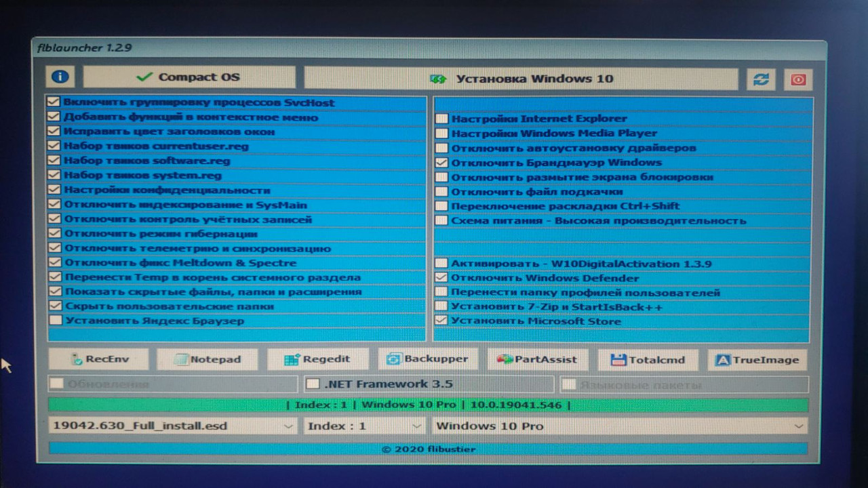
Task: Uncheck Отключить индексирование и SysMain
Action: coord(54,205)
